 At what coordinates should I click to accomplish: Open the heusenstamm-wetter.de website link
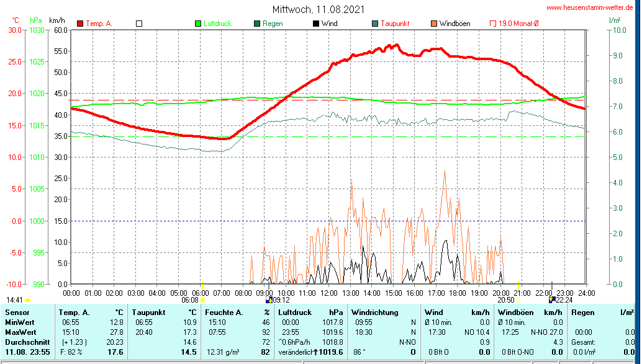point(592,7)
